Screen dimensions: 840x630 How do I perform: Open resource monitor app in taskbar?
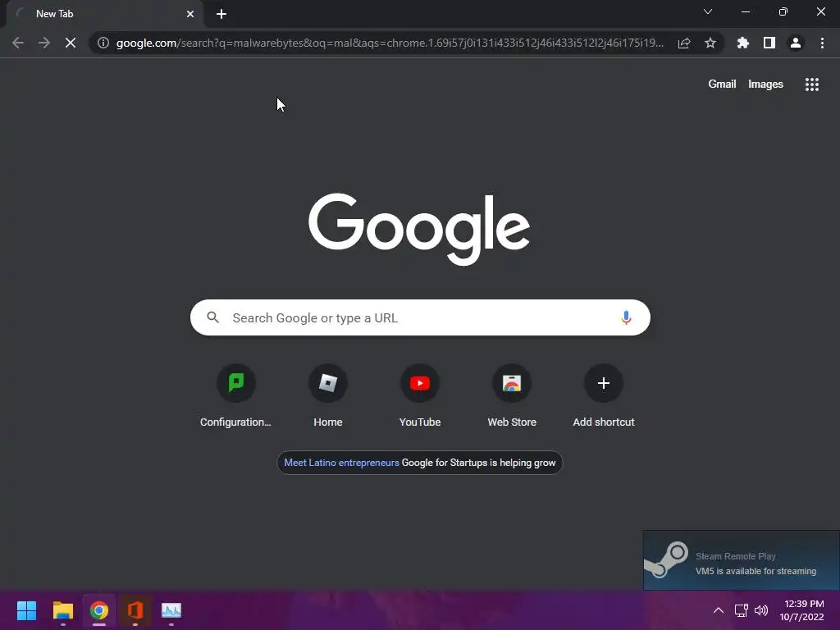[171, 610]
